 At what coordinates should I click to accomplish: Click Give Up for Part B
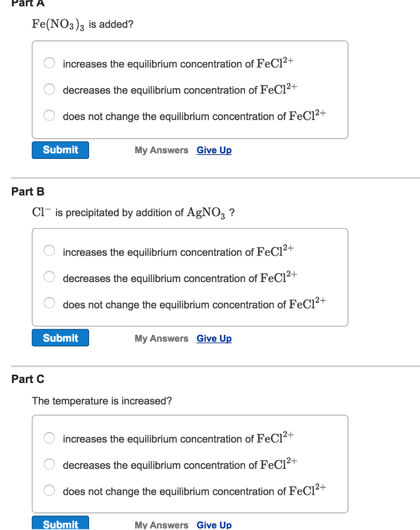tap(214, 338)
